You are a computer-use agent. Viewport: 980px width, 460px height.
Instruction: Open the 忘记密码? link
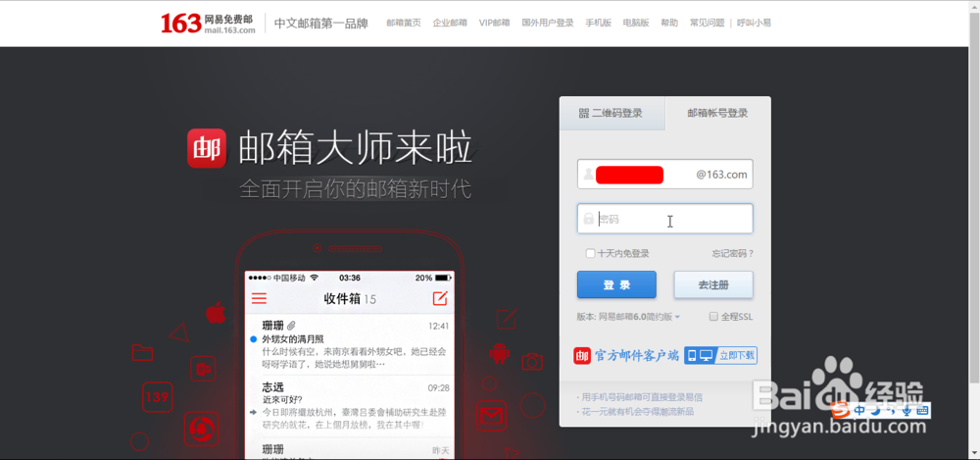pos(732,253)
